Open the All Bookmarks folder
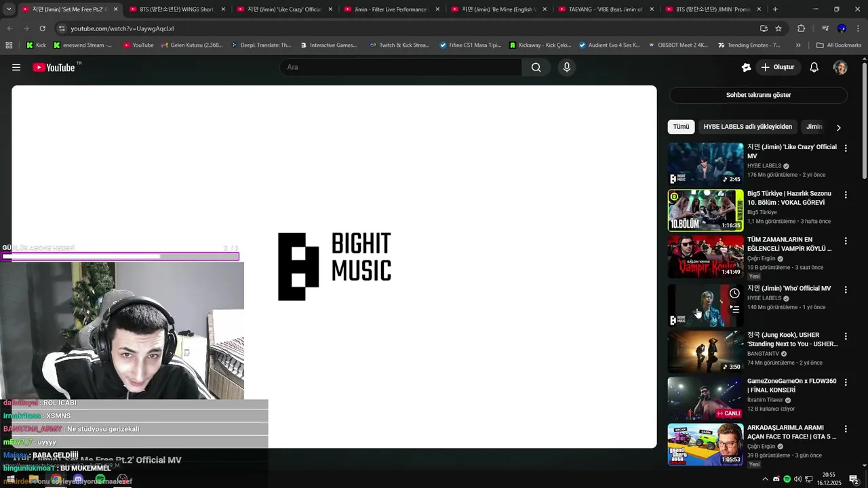This screenshot has width=868, height=488. 839,45
